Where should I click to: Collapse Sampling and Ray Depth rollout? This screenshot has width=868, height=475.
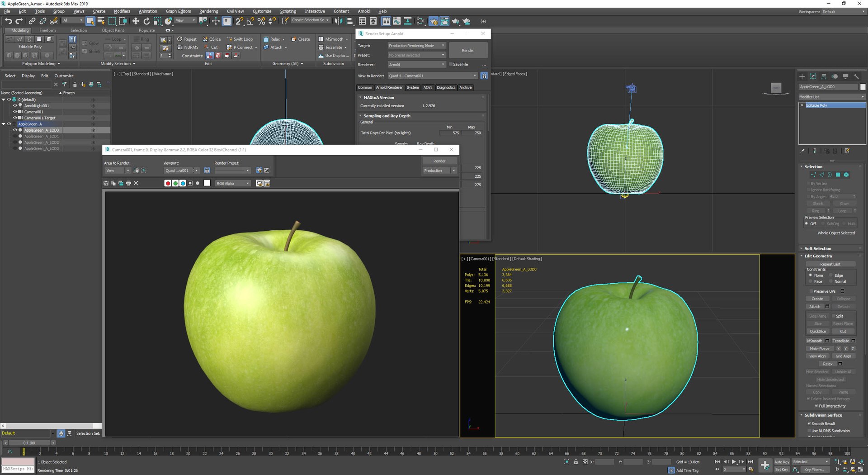click(360, 116)
